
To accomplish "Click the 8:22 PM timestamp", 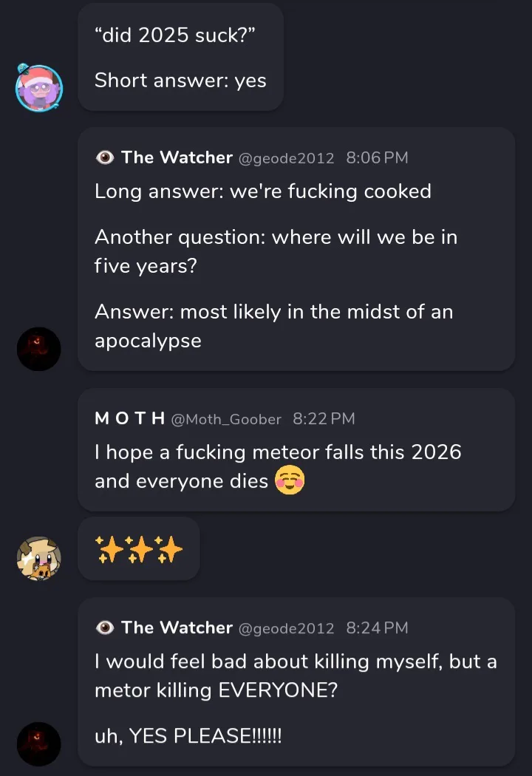I will (324, 419).
